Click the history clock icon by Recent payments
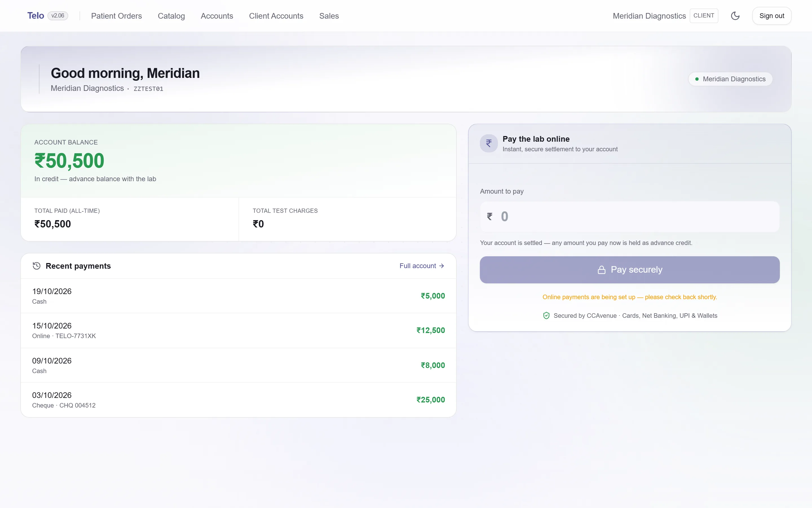 37,266
